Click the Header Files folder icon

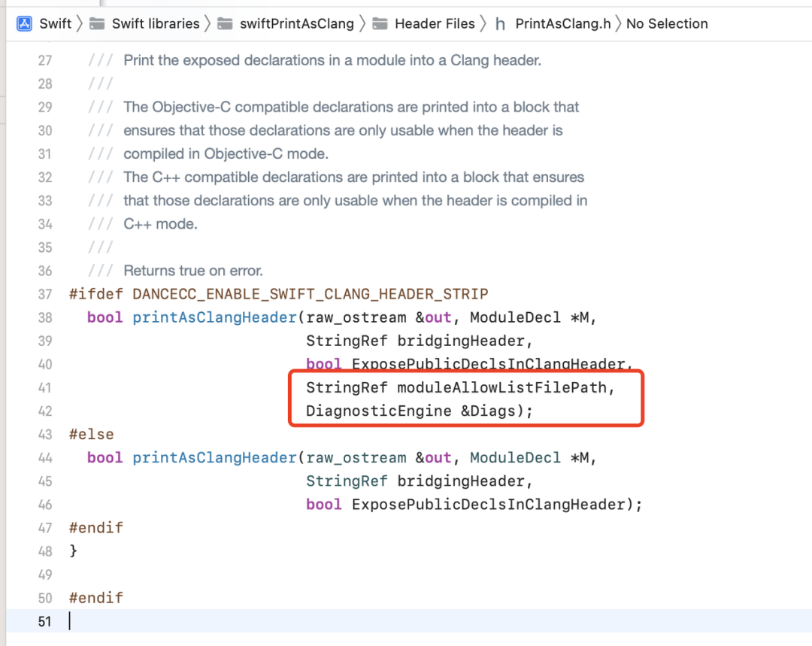click(380, 24)
